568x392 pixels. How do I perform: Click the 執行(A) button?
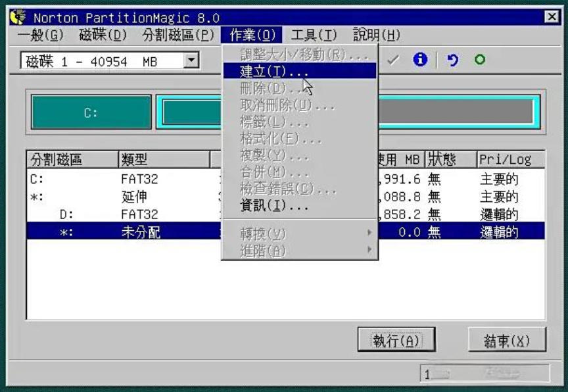396,339
